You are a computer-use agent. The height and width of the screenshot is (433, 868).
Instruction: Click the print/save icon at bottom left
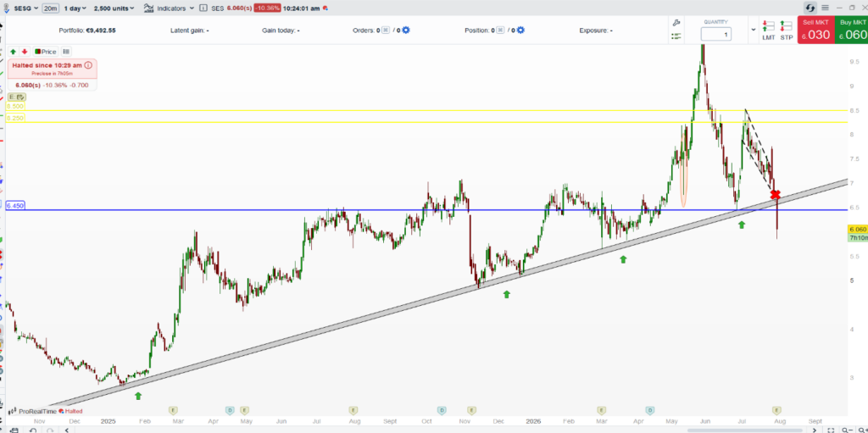pos(15,430)
